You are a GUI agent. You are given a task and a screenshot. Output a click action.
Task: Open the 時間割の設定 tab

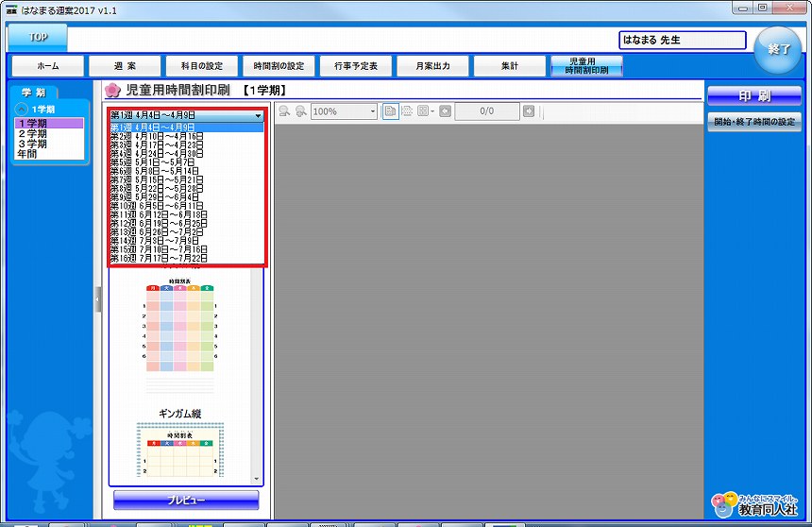pyautogui.click(x=279, y=66)
